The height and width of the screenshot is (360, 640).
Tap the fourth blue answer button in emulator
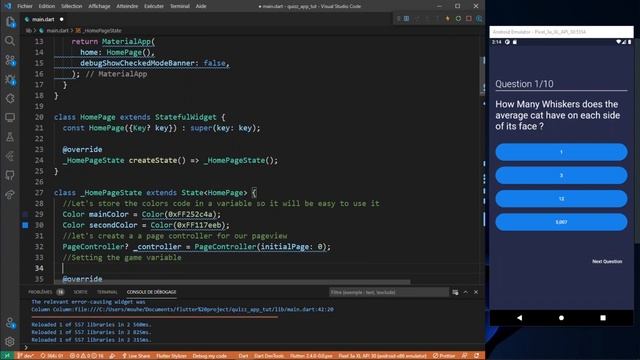point(561,222)
